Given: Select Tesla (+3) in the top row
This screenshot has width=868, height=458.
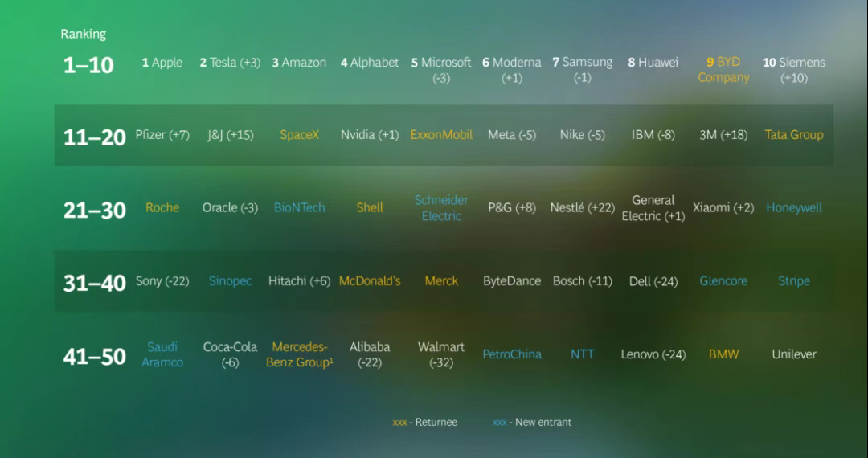Looking at the screenshot, I should click(x=230, y=63).
